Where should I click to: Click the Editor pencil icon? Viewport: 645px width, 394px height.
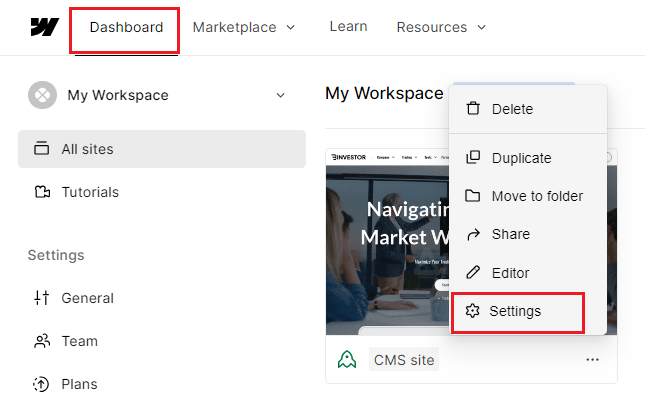pyautogui.click(x=473, y=272)
